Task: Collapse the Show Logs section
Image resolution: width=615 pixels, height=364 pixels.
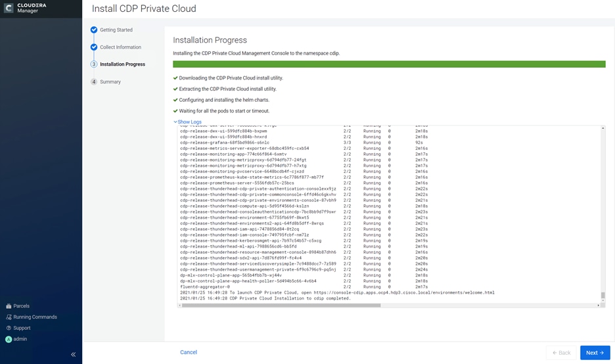Action: 187,122
